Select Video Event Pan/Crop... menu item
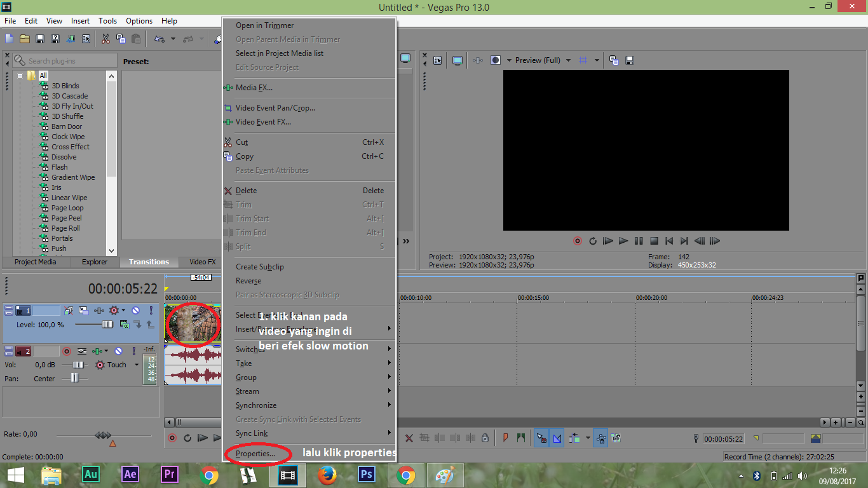The image size is (868, 488). tap(275, 108)
